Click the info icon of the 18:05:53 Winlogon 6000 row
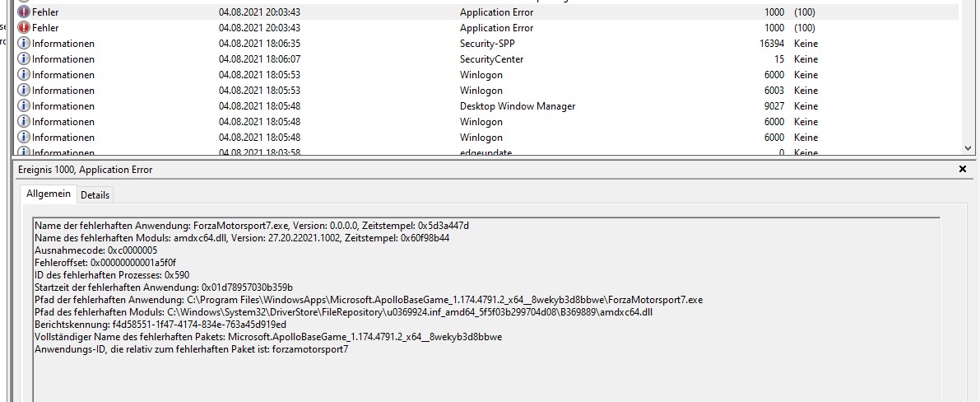The width and height of the screenshot is (980, 402). coord(23,74)
